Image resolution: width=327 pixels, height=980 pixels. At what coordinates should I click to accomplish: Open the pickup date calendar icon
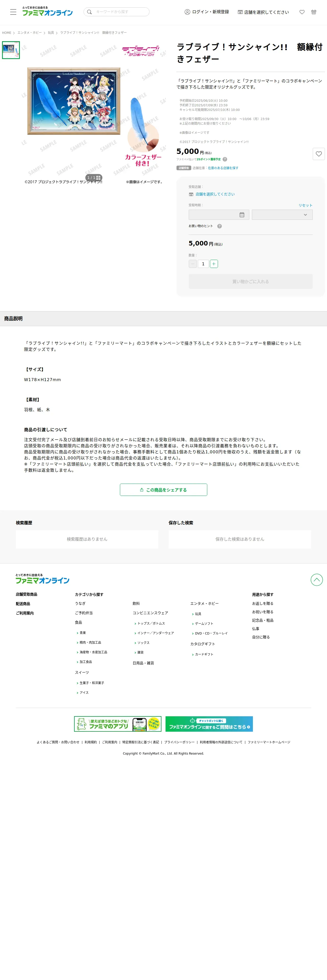tap(242, 215)
